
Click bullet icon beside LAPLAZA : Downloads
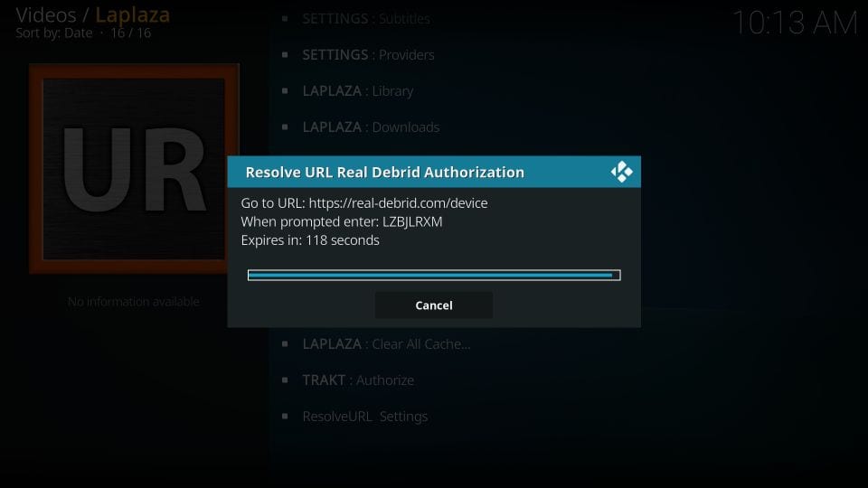point(285,127)
